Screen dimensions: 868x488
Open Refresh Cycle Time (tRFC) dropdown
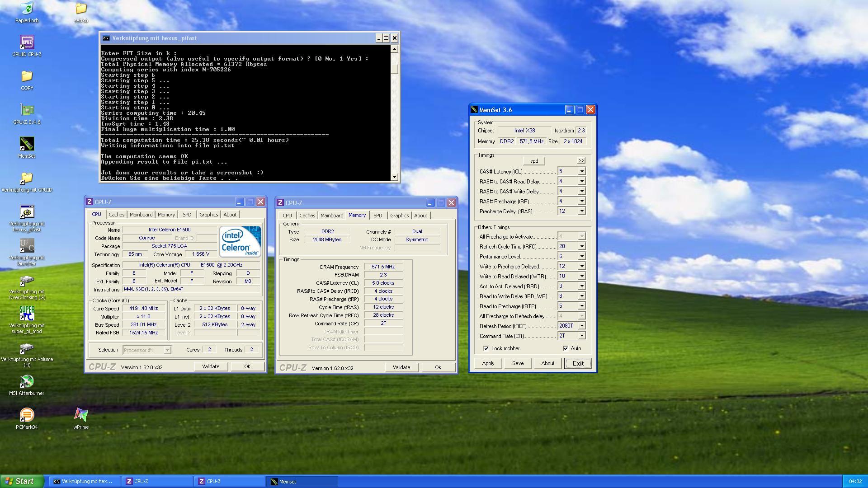click(x=582, y=247)
